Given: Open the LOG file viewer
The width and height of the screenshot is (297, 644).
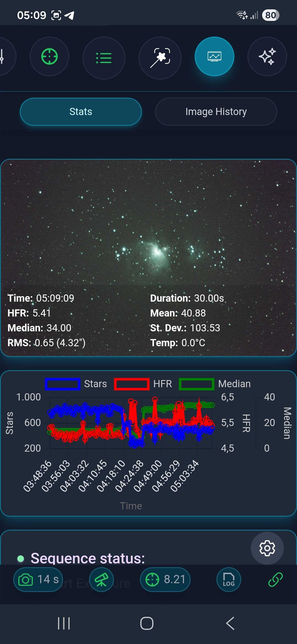Looking at the screenshot, I should pos(229,580).
